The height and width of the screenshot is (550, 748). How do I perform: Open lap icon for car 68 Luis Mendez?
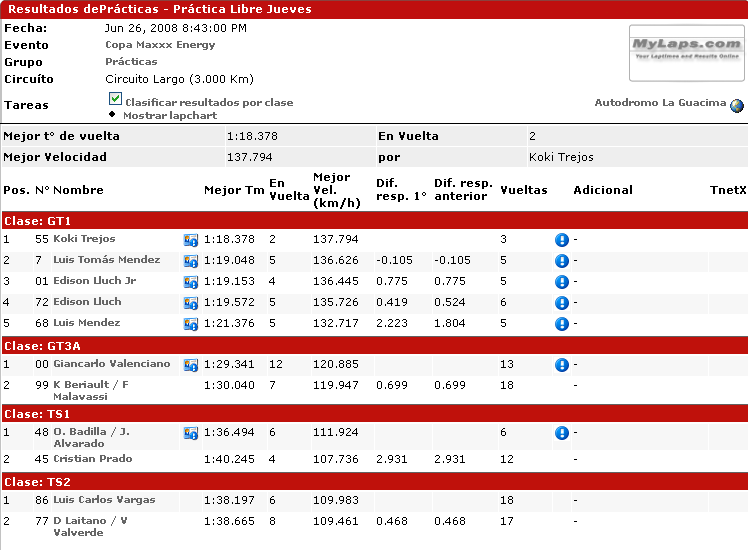(x=191, y=324)
